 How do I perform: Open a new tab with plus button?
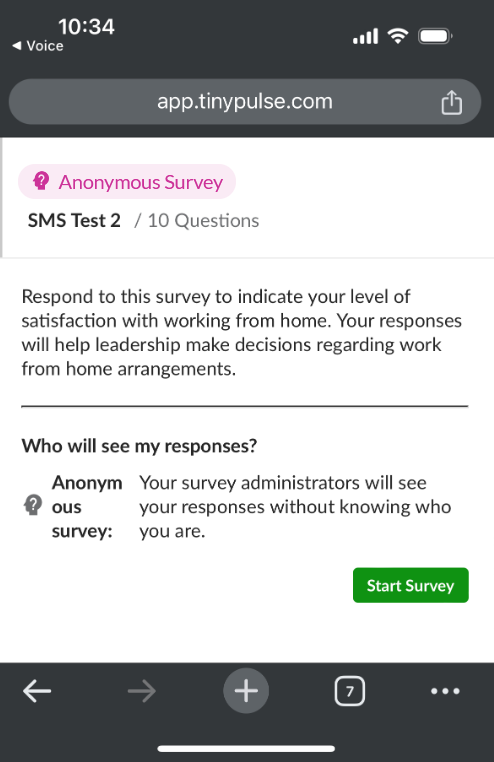click(x=246, y=691)
